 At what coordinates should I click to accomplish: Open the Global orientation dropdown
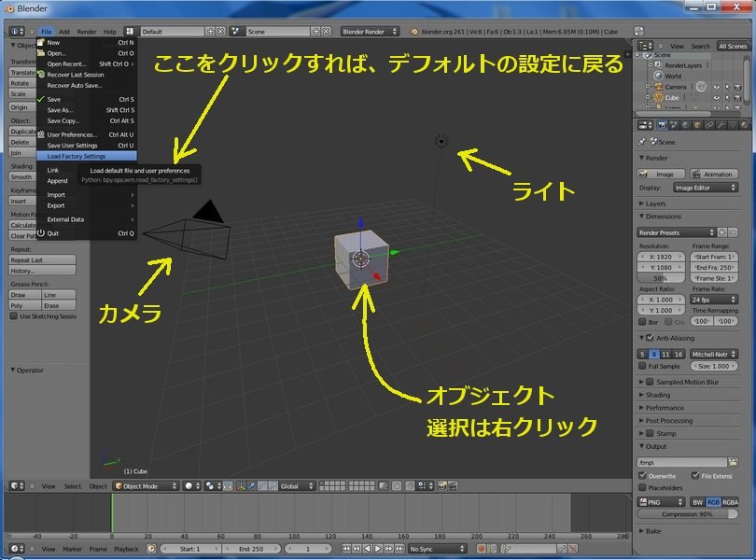[297, 486]
